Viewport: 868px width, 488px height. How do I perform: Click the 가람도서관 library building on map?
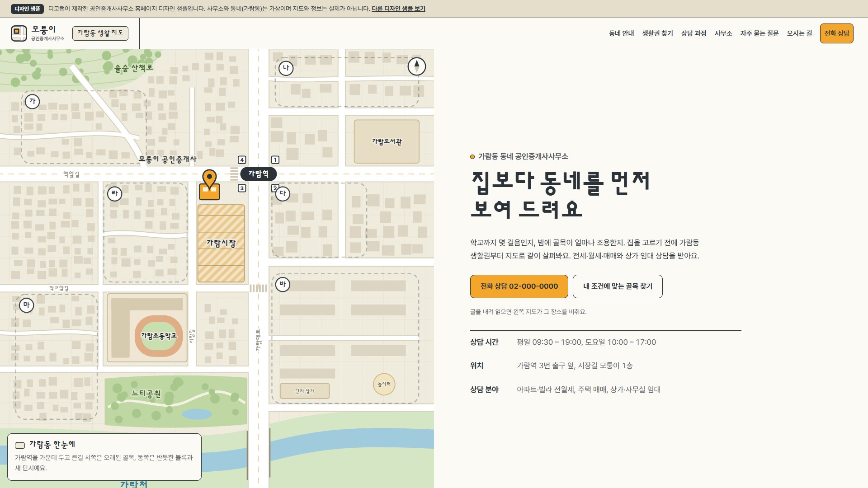pos(387,141)
